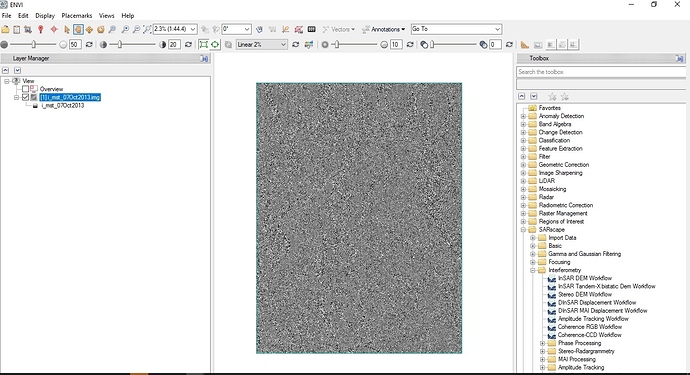Toggle the red Crosshairs tool
690x375 pixels.
[x=54, y=29]
